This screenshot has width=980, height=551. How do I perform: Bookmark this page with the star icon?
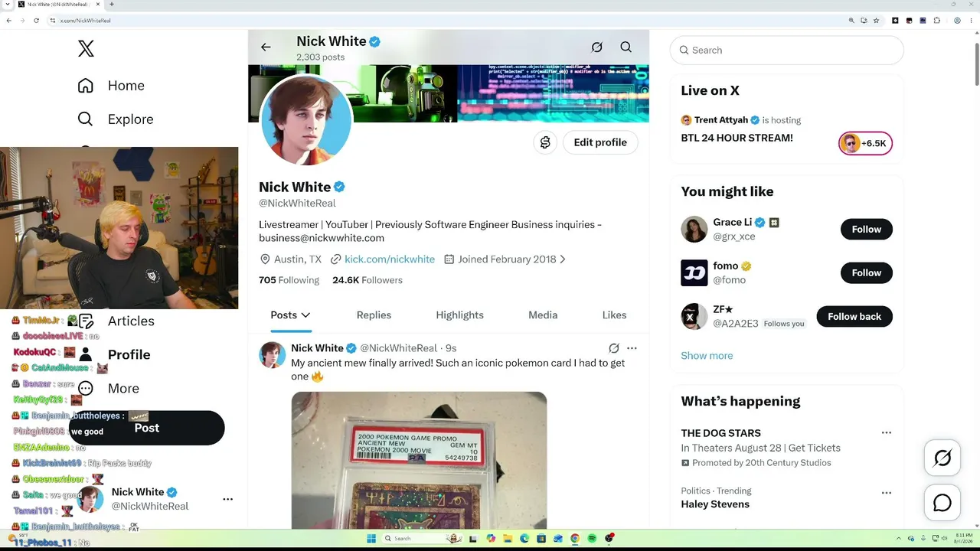876,21
